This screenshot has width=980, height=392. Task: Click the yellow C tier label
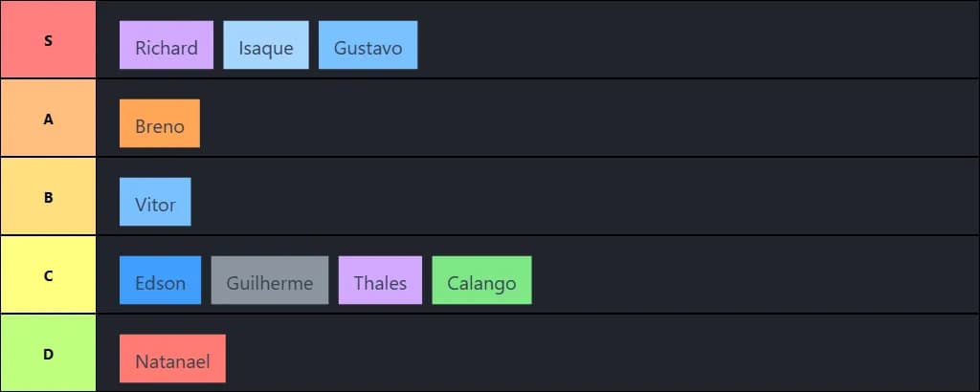coord(48,275)
